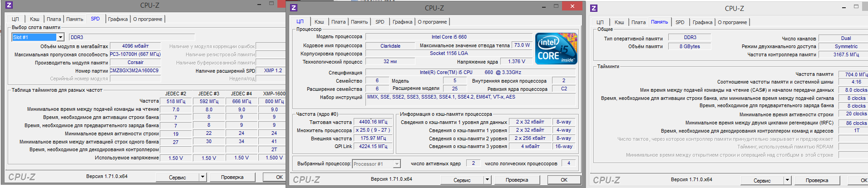The image size is (868, 188).
Task: Click the 518 МГц frequency cell
Action: tap(176, 101)
